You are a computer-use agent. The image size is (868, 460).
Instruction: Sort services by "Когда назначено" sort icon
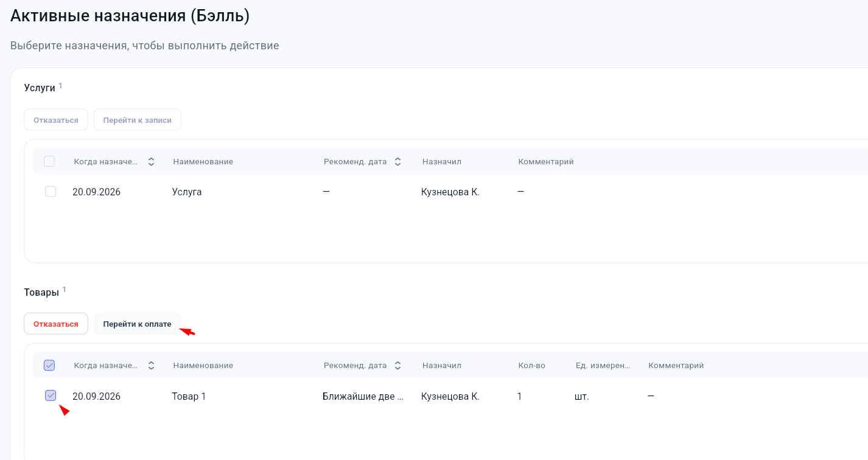point(152,162)
